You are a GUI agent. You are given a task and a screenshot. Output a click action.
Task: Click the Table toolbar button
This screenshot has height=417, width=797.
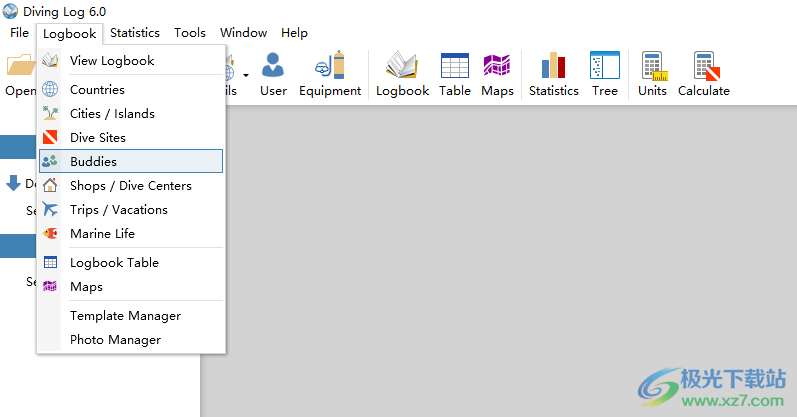click(455, 75)
